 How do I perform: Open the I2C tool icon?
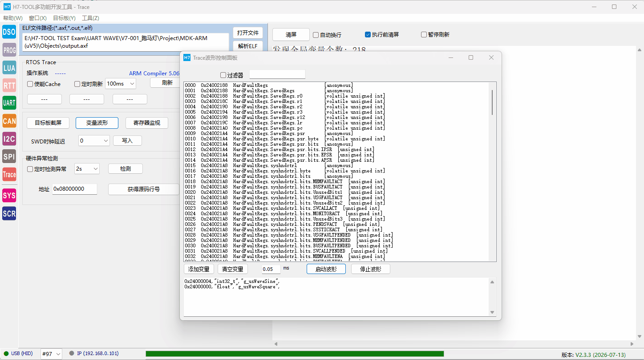click(x=9, y=139)
